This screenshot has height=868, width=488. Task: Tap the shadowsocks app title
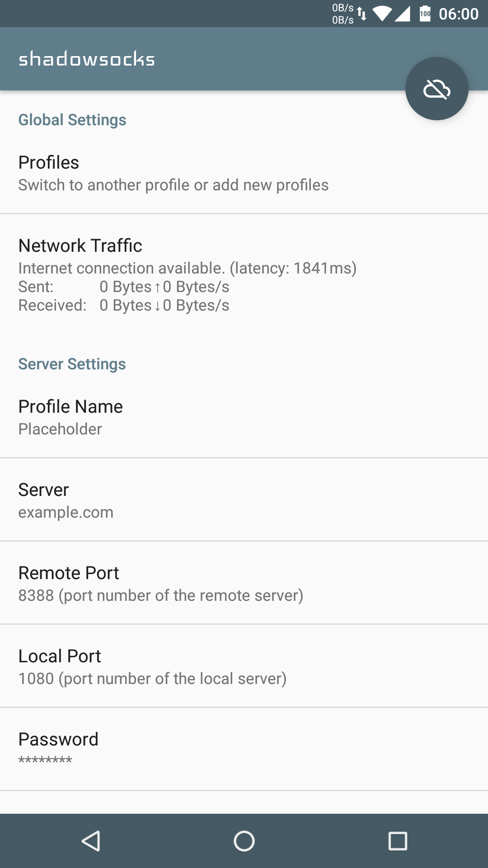[x=86, y=59]
